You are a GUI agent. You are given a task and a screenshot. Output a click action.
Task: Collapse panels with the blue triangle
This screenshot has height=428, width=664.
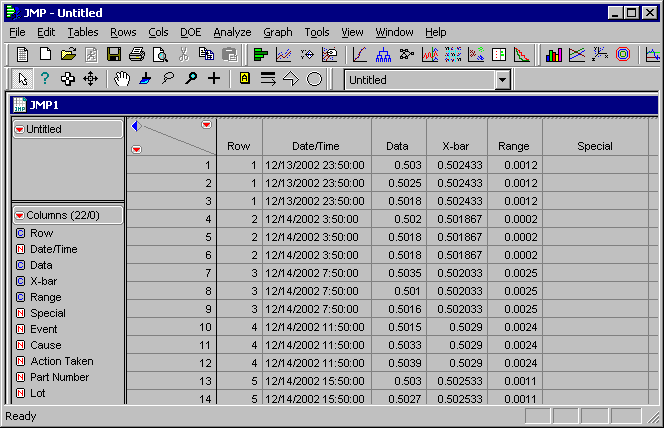point(136,125)
